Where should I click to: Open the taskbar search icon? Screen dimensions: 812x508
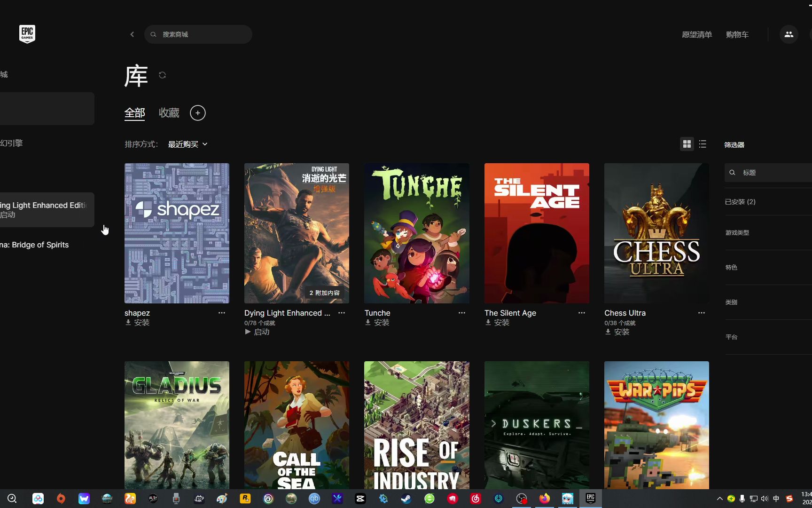12,499
